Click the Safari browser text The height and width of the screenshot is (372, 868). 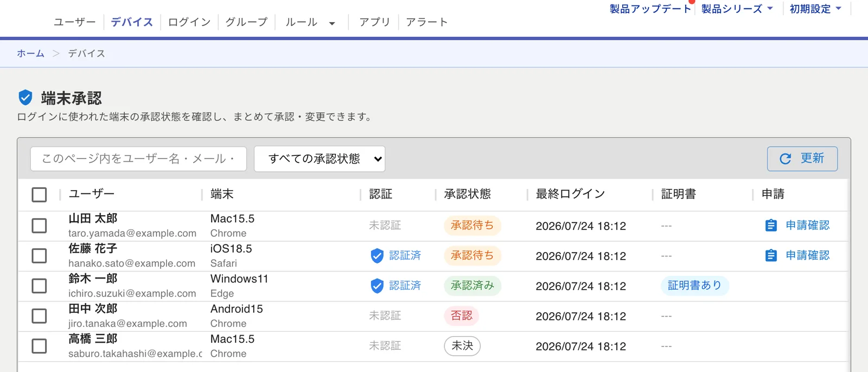(224, 263)
